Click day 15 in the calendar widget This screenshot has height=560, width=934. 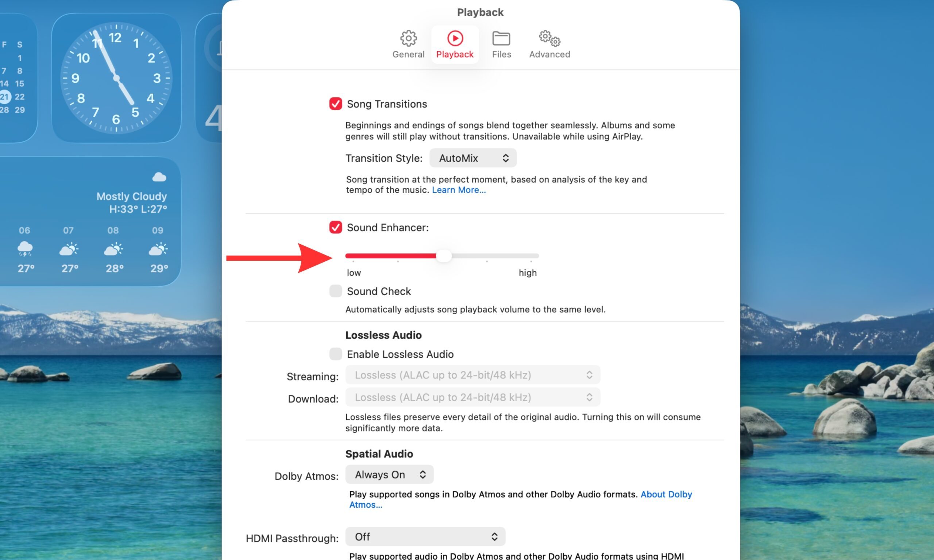19,83
